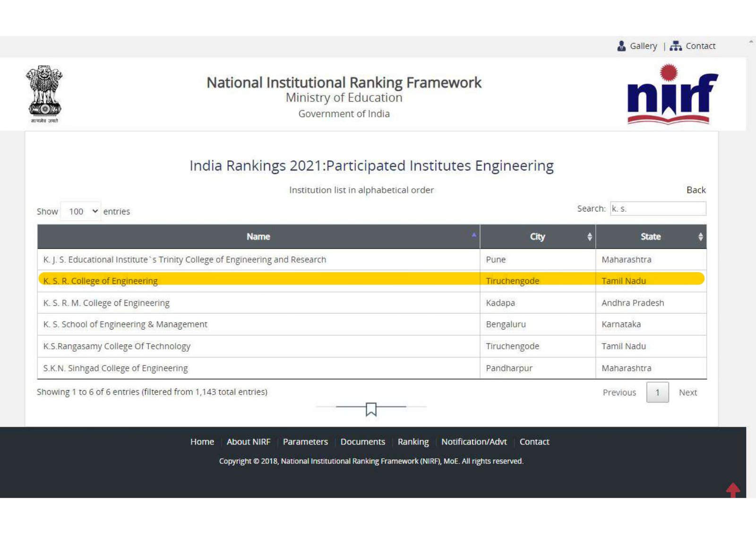Open the Show entries dropdown
Viewport: 756px width, 534px height.
[81, 211]
